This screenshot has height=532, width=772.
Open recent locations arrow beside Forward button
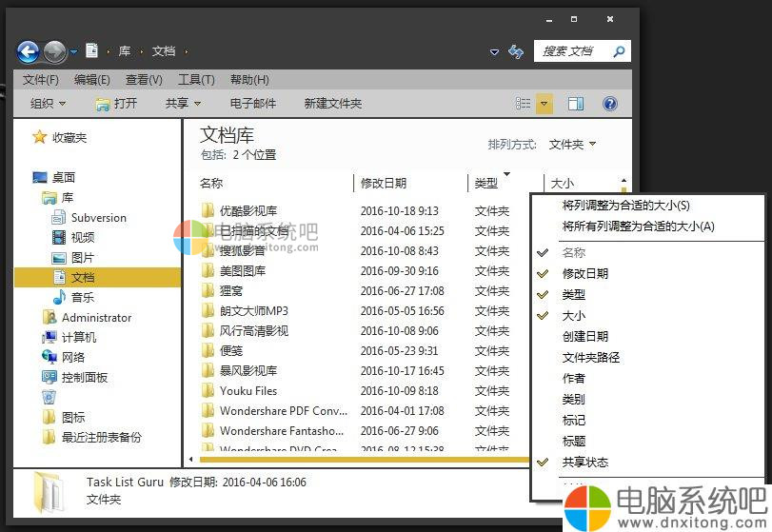click(74, 51)
